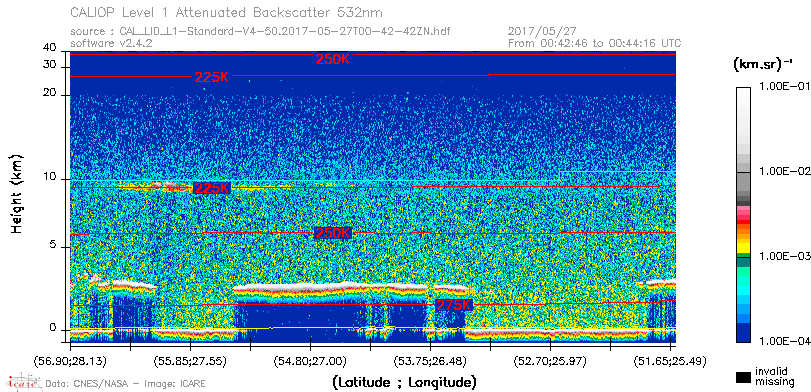This screenshot has height=392, width=811.
Task: Click the '225K' isotherm label above 20 km
Action: coord(212,77)
